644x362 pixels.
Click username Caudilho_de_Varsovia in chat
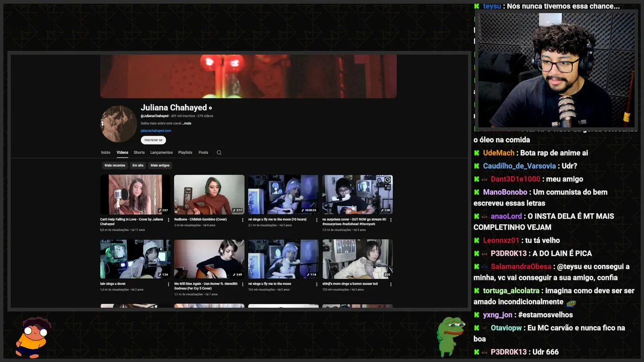click(x=519, y=166)
